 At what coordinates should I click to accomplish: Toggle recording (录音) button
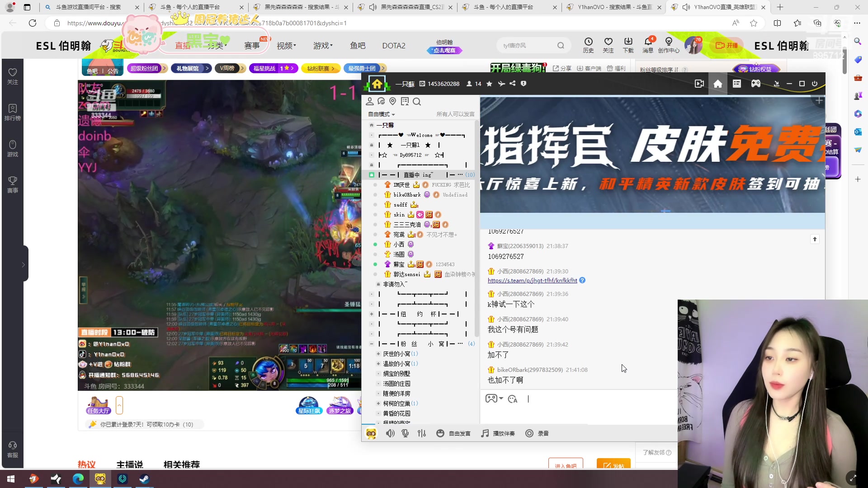537,433
